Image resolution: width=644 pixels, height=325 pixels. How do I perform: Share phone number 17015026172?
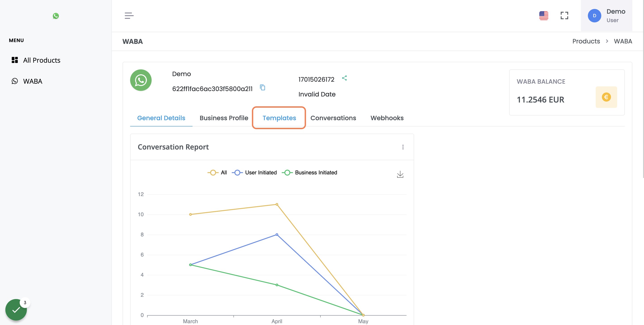[x=344, y=78]
